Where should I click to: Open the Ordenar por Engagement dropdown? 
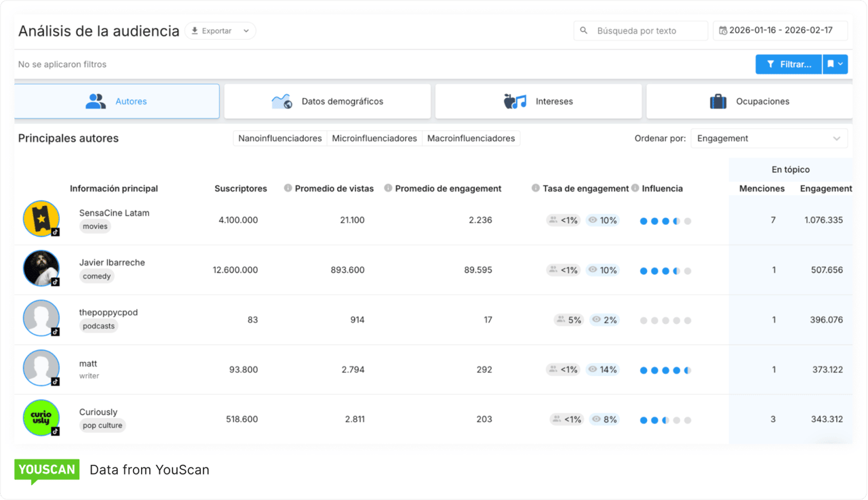769,138
